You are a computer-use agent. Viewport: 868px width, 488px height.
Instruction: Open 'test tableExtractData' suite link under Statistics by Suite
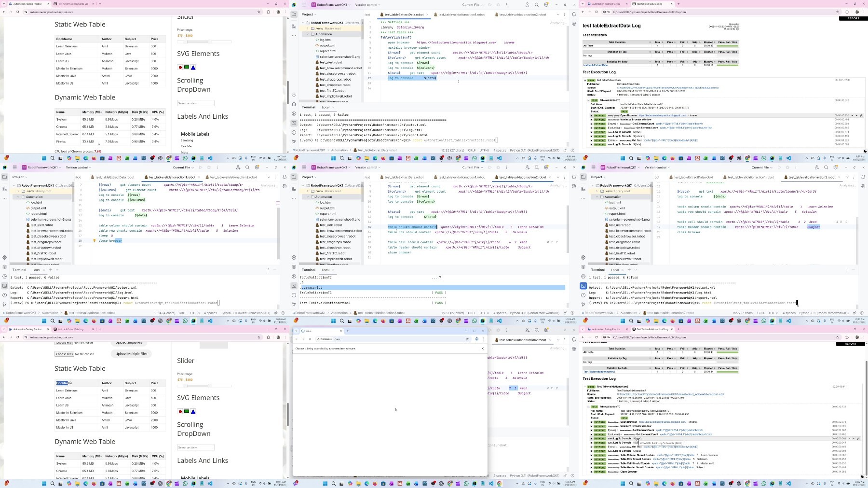(x=596, y=65)
